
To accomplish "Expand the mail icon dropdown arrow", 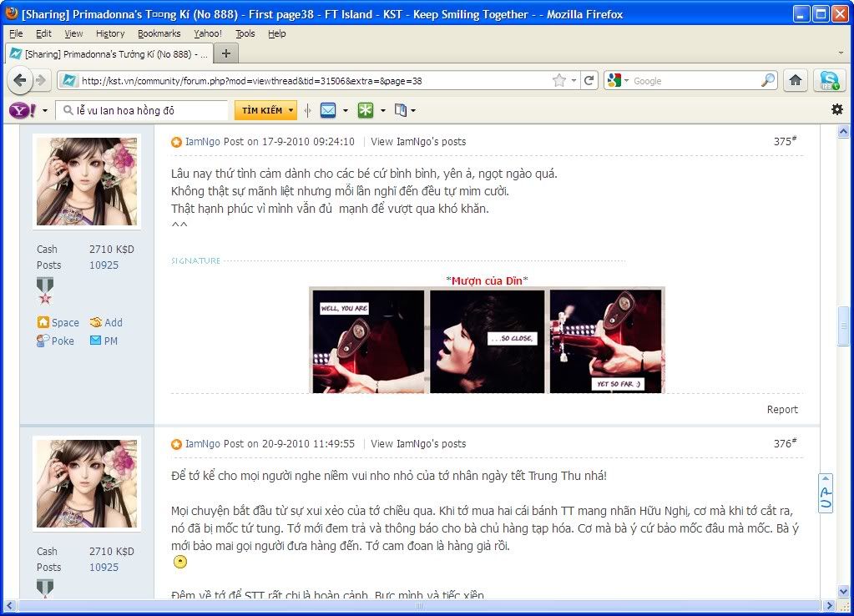I will click(x=346, y=110).
